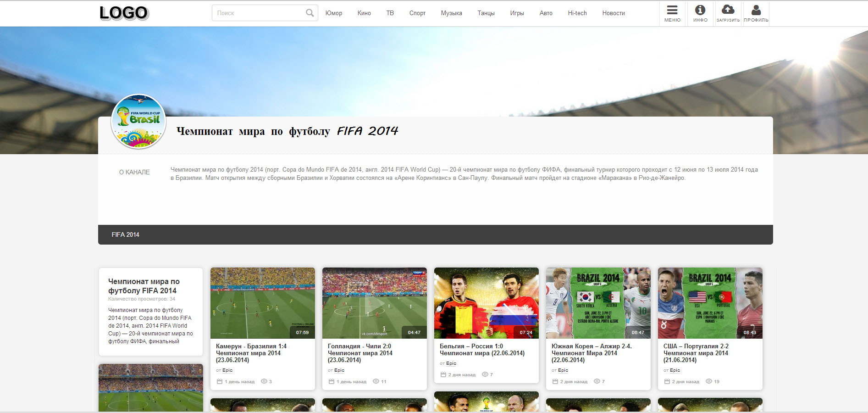Click the Южная Корея – Алжир 2-4 title link

(592, 353)
